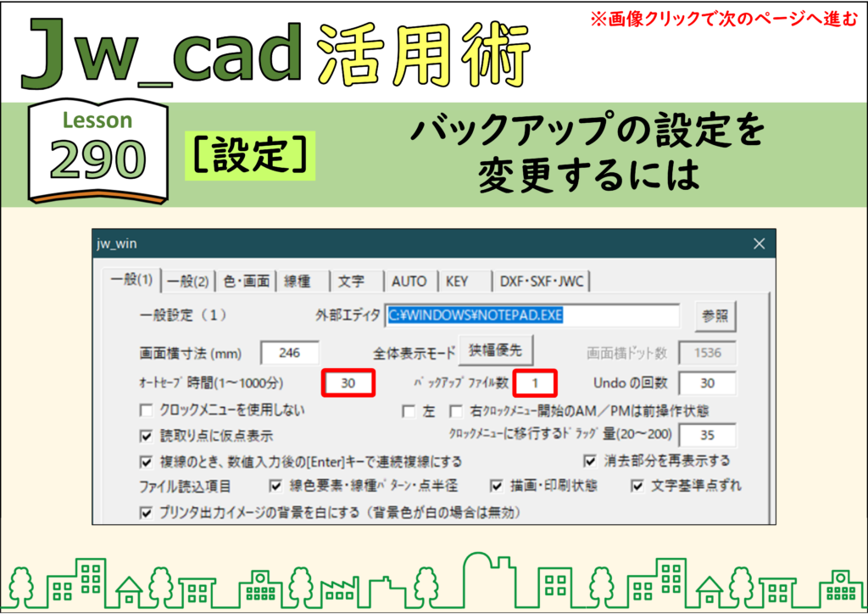This screenshot has height=614, width=868.
Task: Click the 参照 browse button
Action: (x=715, y=316)
